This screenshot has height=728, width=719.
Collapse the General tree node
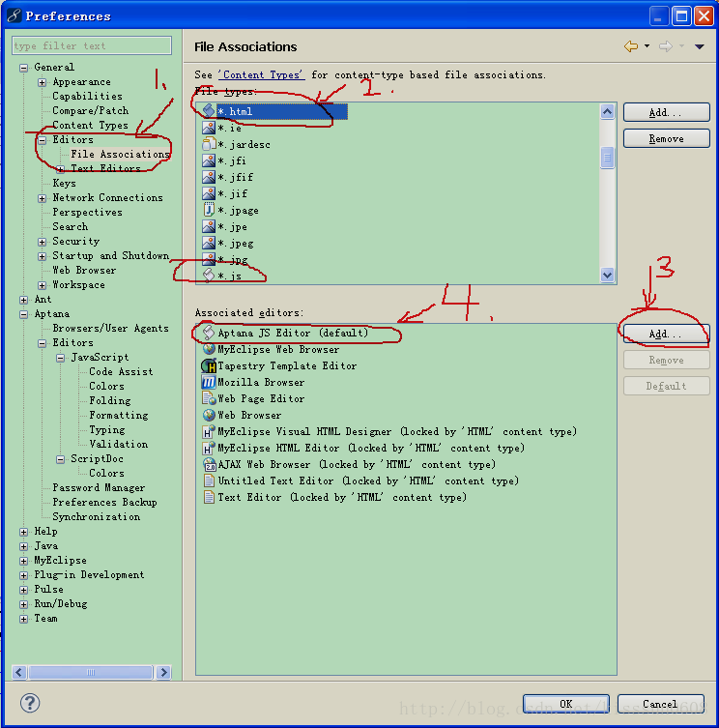(23, 68)
